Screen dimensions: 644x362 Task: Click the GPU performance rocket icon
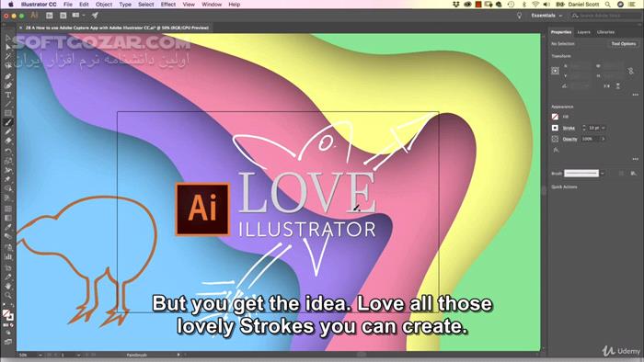click(x=95, y=16)
